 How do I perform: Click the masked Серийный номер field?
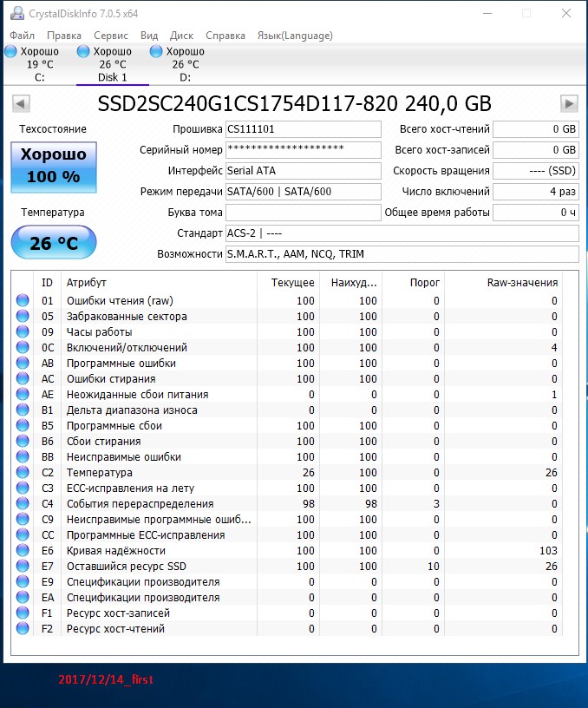point(304,150)
